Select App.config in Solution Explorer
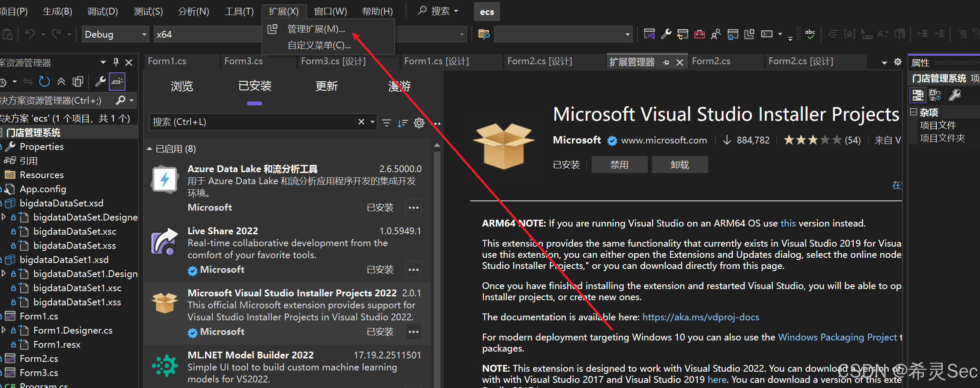The height and width of the screenshot is (388, 980). [43, 189]
